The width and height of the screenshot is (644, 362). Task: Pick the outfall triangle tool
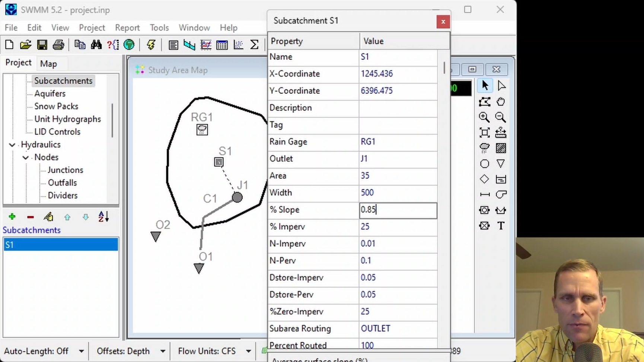pyautogui.click(x=501, y=164)
